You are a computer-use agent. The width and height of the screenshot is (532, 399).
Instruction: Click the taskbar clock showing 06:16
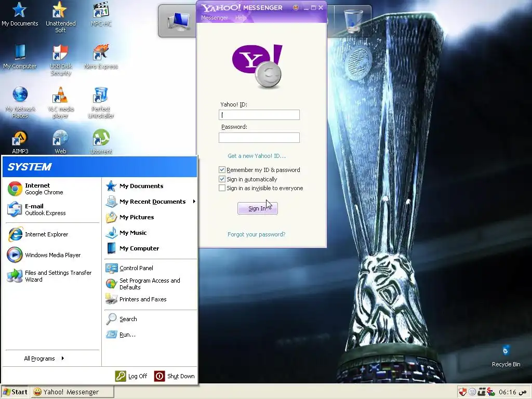click(512, 392)
